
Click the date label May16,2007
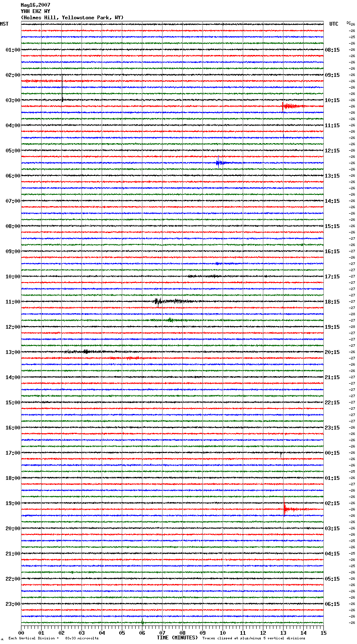coord(35,5)
